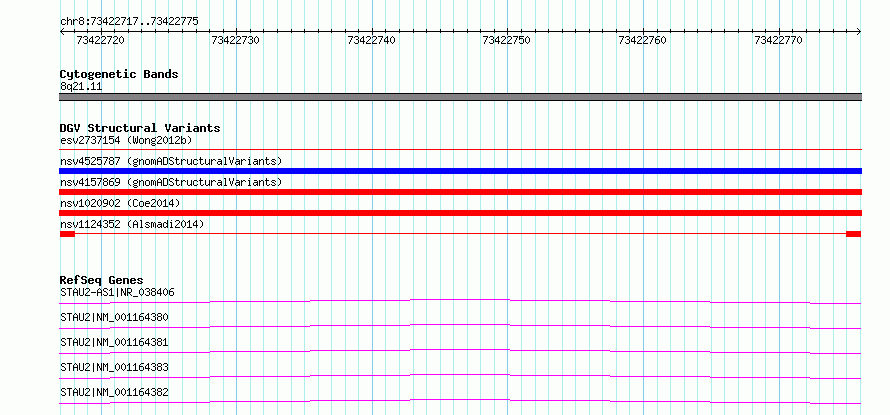Open STAU2|NM_001164382 transcript label
Viewport: 890px width, 415px height.
pos(114,392)
